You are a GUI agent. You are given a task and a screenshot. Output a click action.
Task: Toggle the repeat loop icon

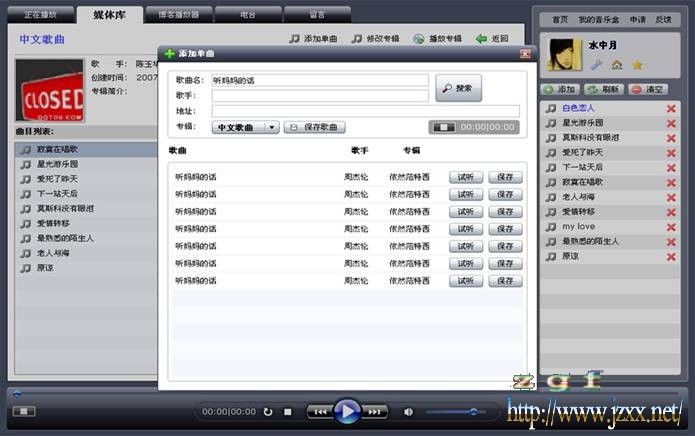[267, 411]
